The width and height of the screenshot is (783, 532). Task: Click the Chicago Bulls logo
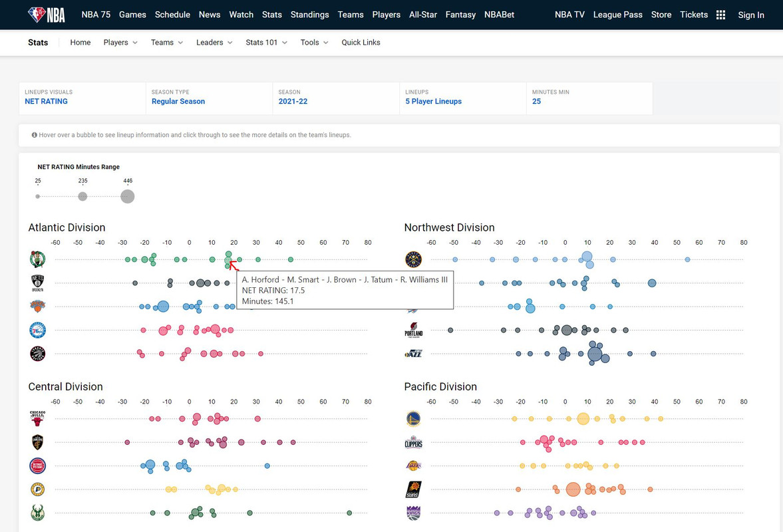click(37, 418)
